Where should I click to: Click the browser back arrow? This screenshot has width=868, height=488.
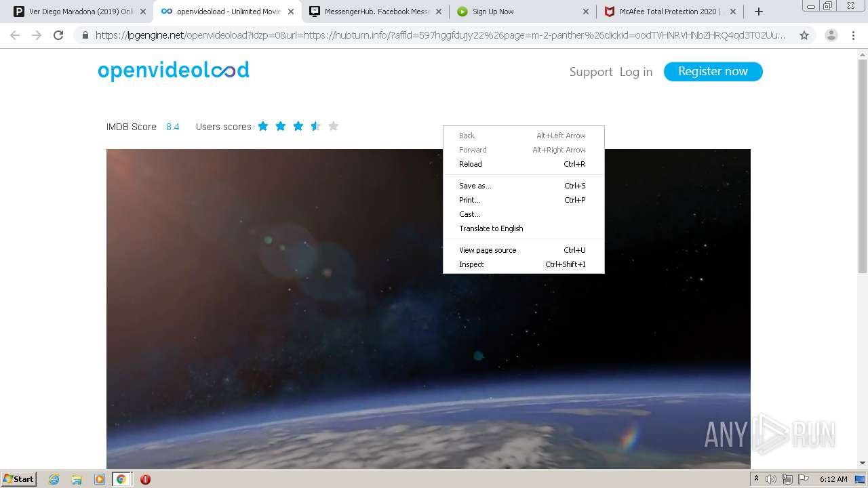[x=15, y=35]
